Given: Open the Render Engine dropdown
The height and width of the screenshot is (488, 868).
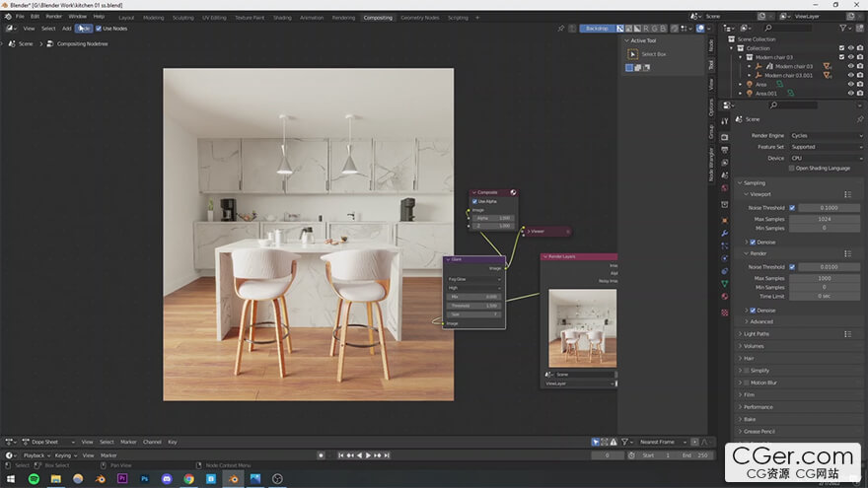Looking at the screenshot, I should click(x=826, y=136).
